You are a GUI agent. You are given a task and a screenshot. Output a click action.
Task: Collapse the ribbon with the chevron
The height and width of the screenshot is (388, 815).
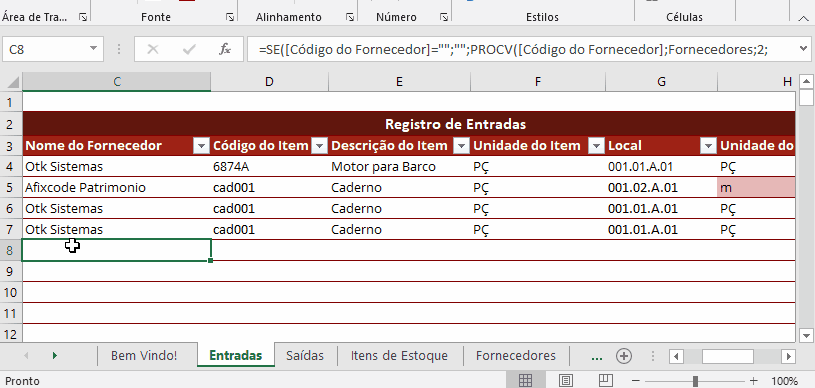[803, 18]
